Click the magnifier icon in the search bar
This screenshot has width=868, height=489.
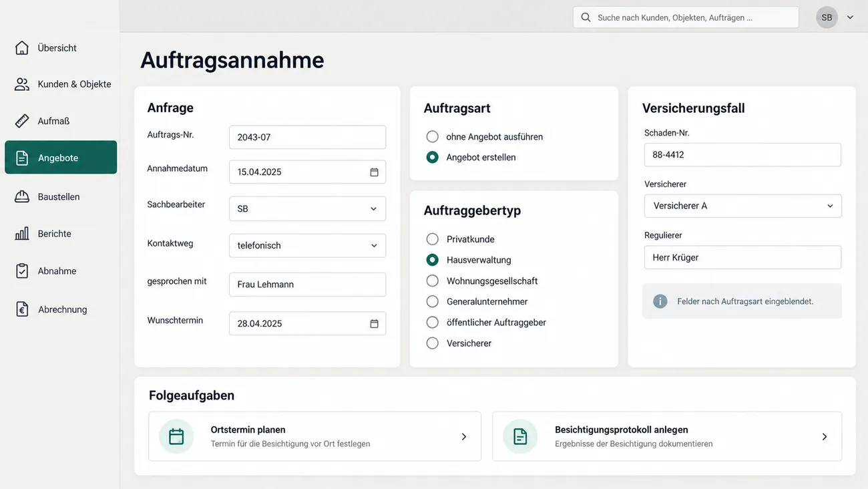(x=586, y=17)
